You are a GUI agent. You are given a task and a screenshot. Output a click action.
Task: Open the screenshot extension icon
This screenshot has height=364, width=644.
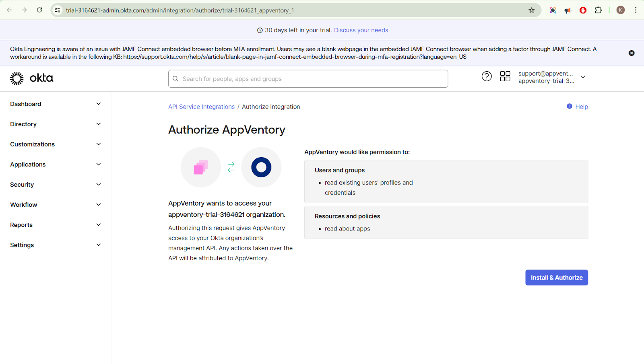pyautogui.click(x=553, y=10)
